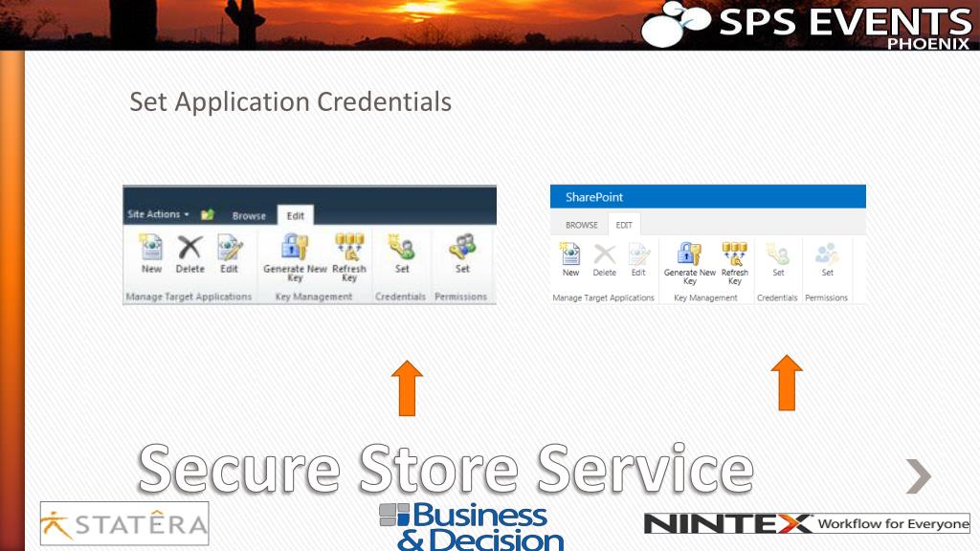
Task: Select Edit tab in left ribbon
Action: point(296,215)
